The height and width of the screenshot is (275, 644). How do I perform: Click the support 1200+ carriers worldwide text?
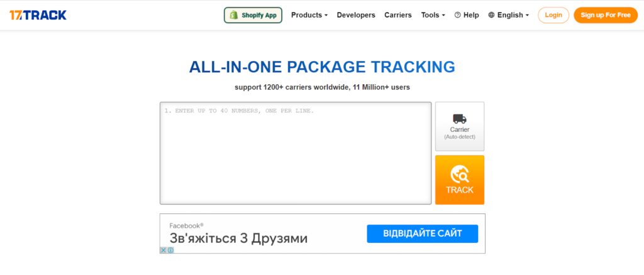[x=322, y=87]
